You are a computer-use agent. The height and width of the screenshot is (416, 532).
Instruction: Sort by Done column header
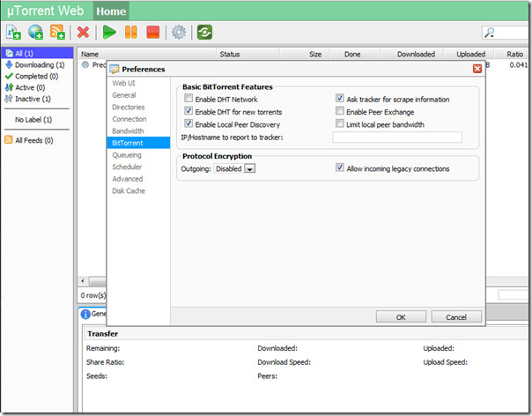coord(355,54)
